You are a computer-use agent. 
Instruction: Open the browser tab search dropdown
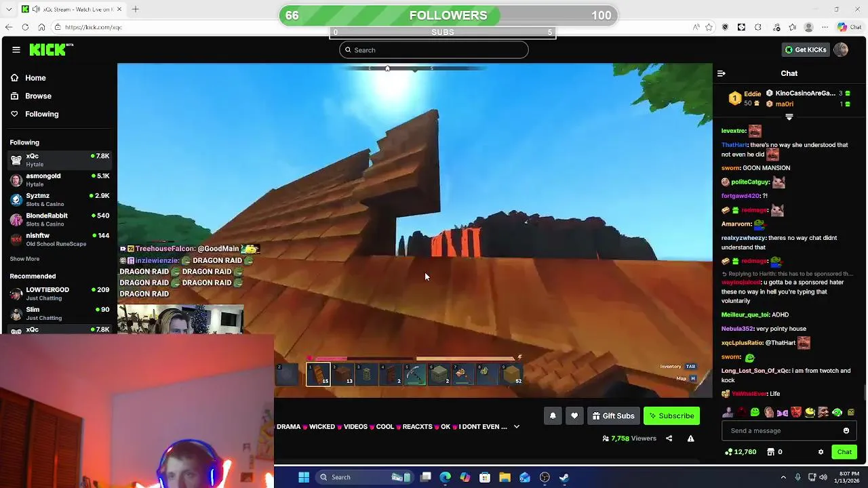[9, 9]
